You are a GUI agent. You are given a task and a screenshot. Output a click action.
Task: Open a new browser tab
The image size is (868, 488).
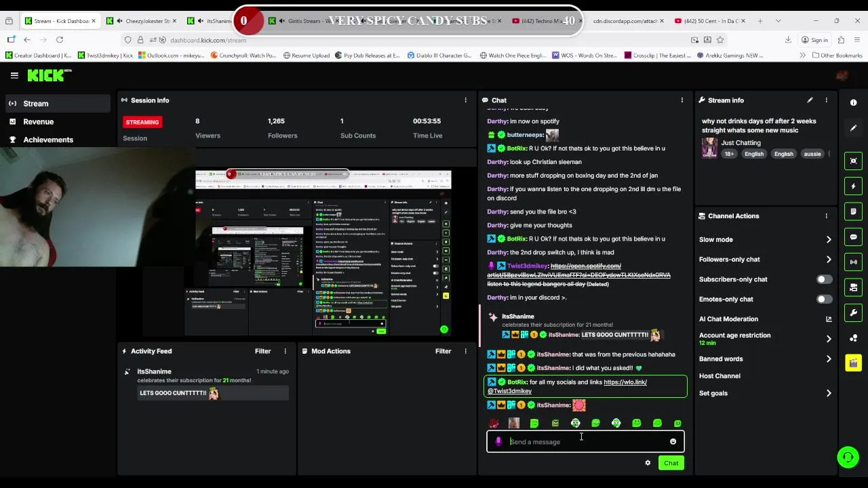point(760,21)
